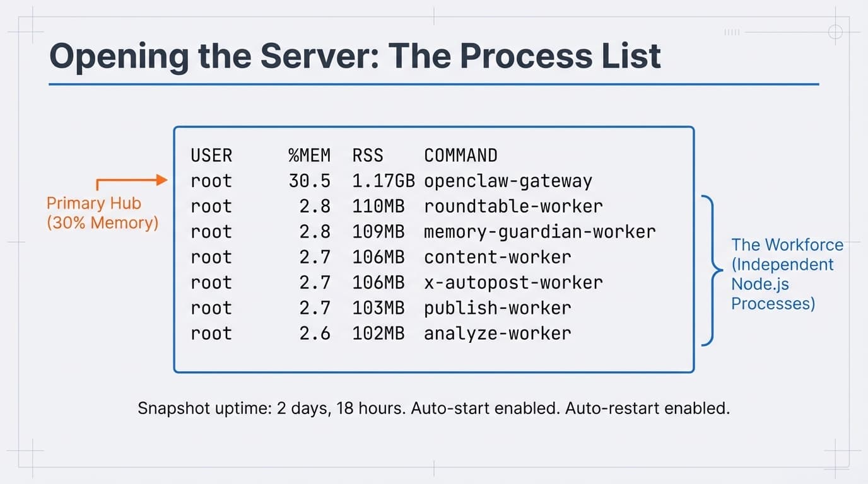Click the "Snapshot uptime" footer text
The height and width of the screenshot is (484, 868).
pos(433,408)
